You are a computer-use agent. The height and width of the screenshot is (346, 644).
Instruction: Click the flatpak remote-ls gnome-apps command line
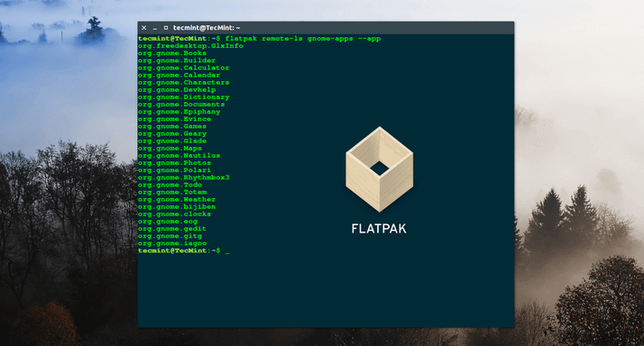[260, 39]
